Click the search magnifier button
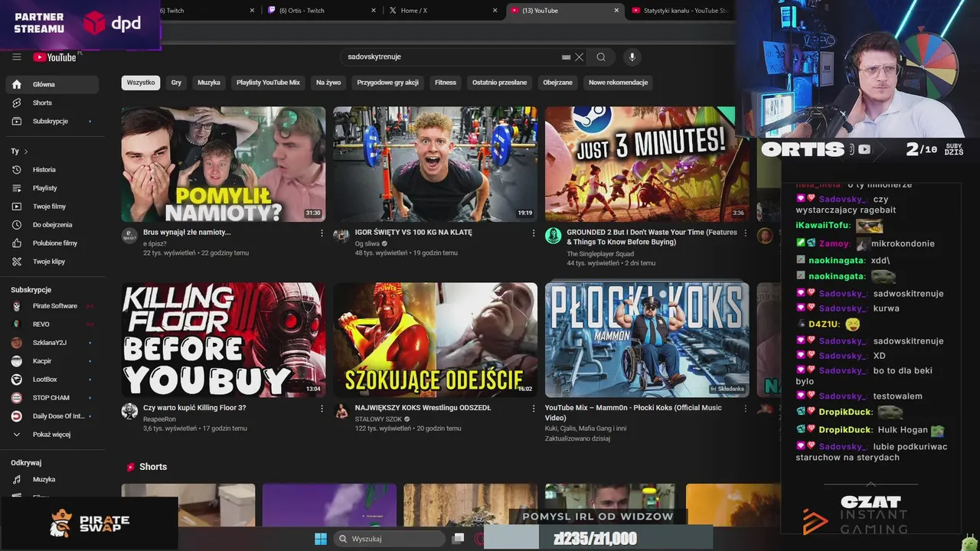The image size is (980, 551). (x=601, y=57)
